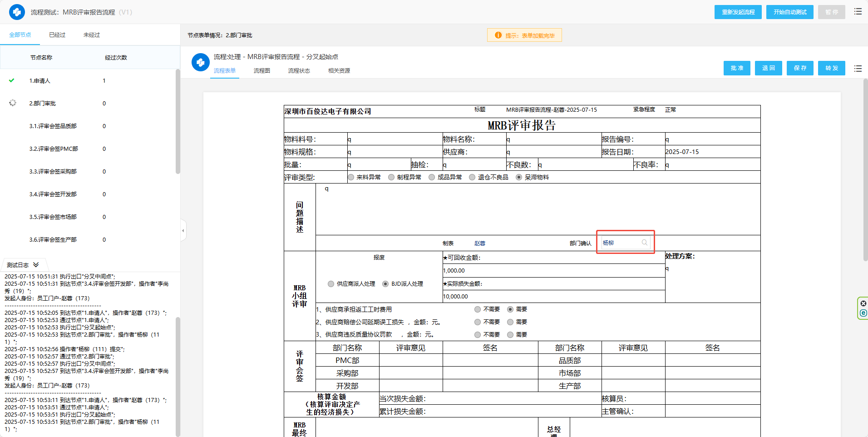The height and width of the screenshot is (437, 868).
Task: Switch to the 全部节点 tab
Action: 20,35
